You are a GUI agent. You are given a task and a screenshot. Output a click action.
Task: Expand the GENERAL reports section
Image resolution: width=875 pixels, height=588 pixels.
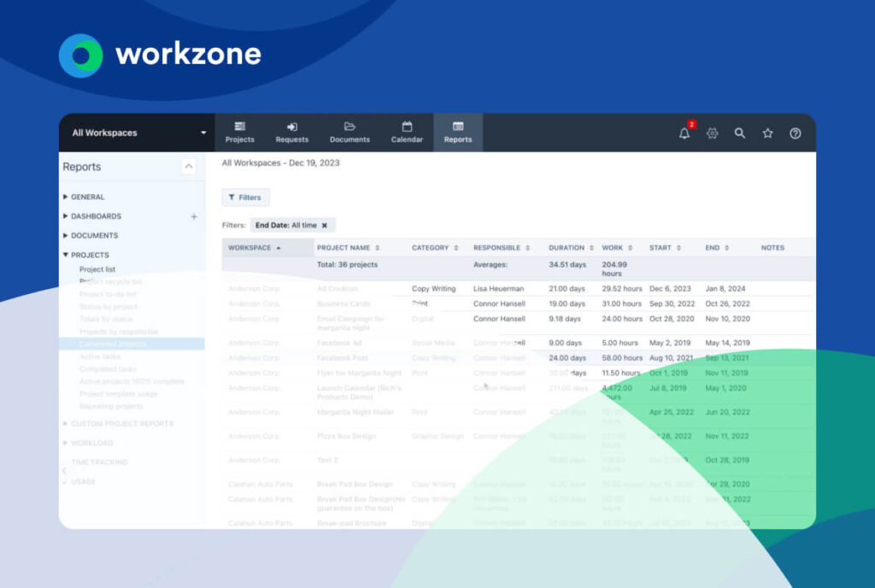[84, 197]
